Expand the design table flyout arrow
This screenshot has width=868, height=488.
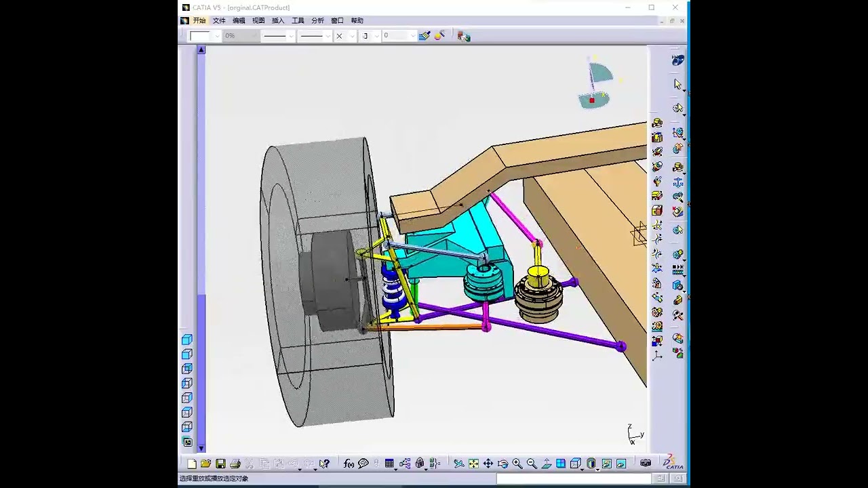[x=396, y=469]
